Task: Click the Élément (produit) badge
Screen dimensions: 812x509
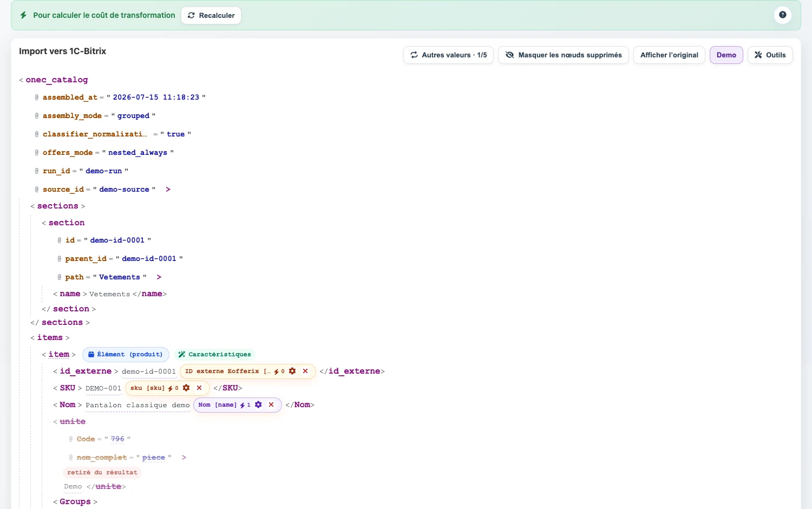Action: 126,354
